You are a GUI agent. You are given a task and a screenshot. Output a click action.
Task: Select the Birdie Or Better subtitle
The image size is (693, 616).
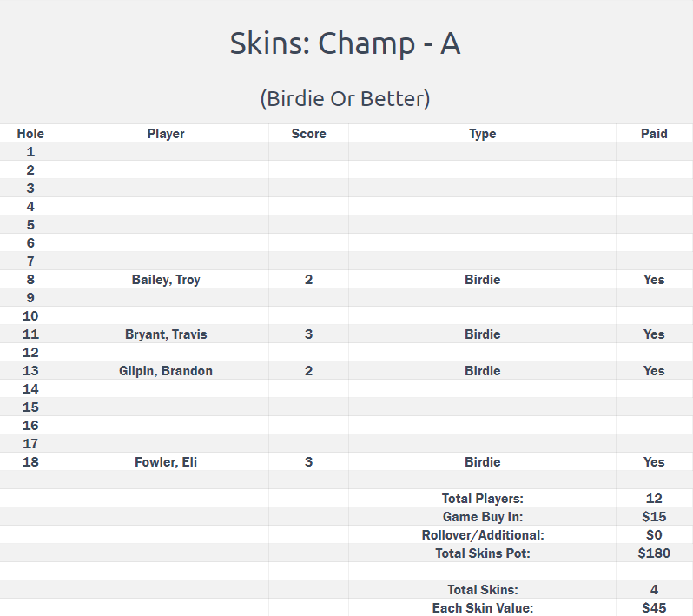345,98
